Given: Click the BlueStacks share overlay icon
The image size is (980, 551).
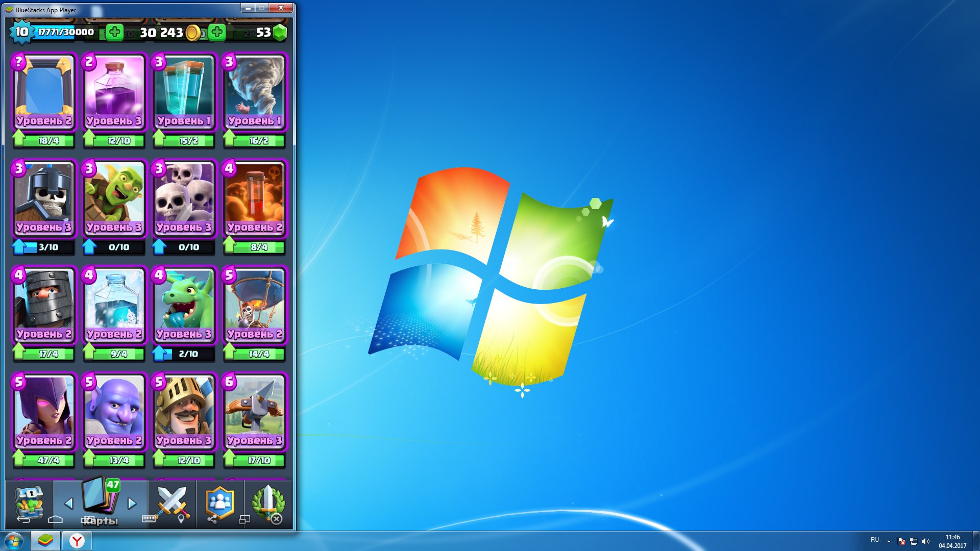Looking at the screenshot, I should click(212, 519).
